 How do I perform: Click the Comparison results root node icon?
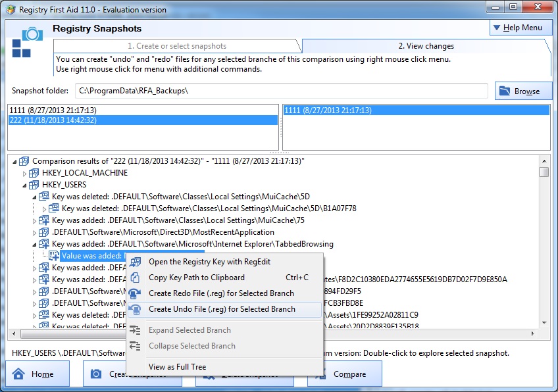(x=24, y=161)
